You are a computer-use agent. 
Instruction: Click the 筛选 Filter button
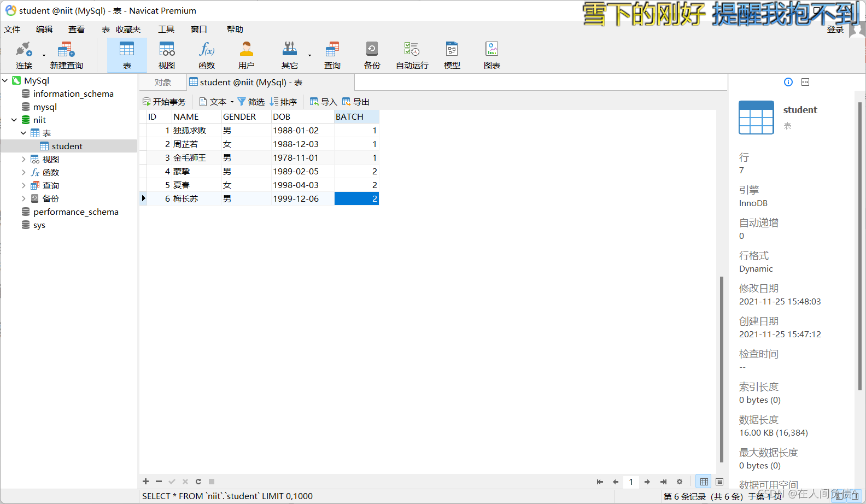coord(251,102)
